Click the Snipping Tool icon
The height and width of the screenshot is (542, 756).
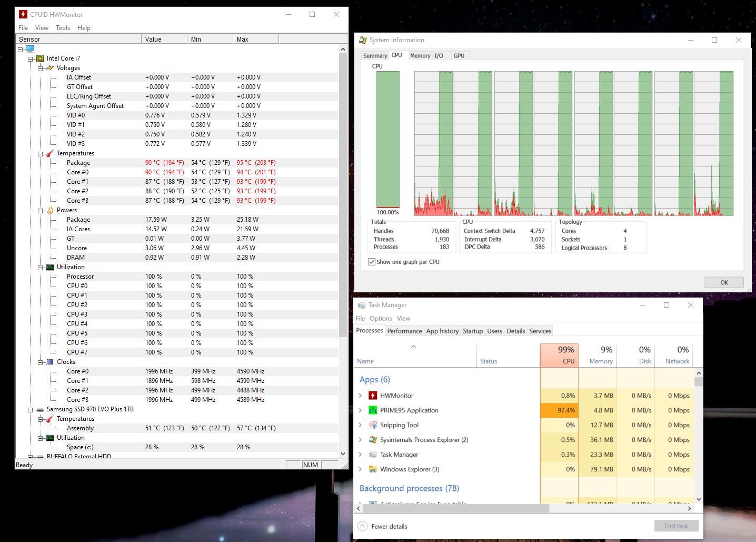(x=373, y=425)
